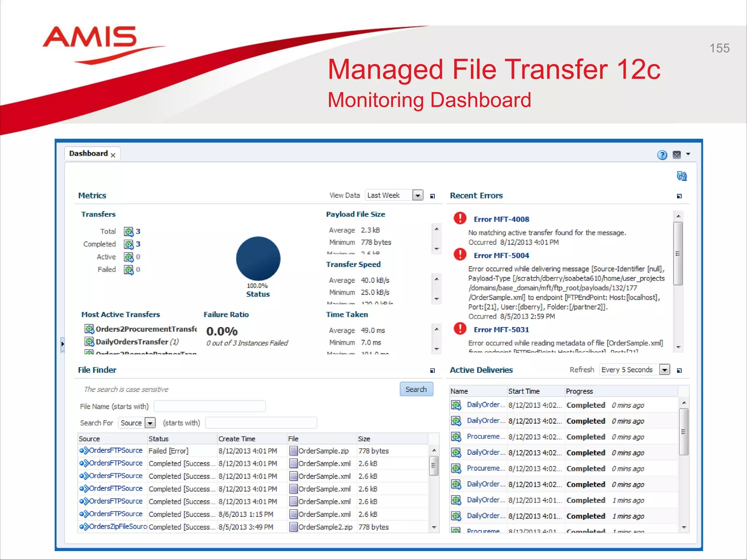Click Transfer Speed up arrow

437,279
